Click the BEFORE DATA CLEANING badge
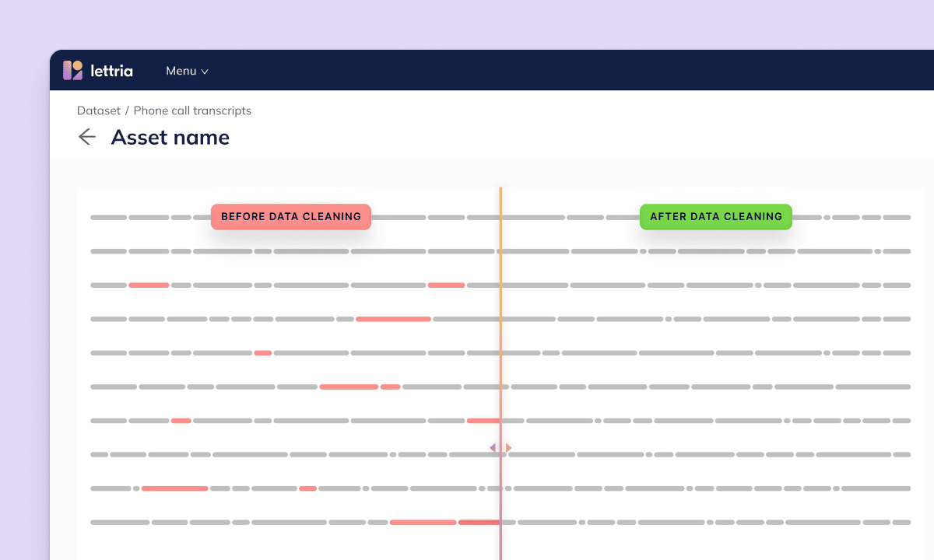934x560 pixels. pos(290,216)
